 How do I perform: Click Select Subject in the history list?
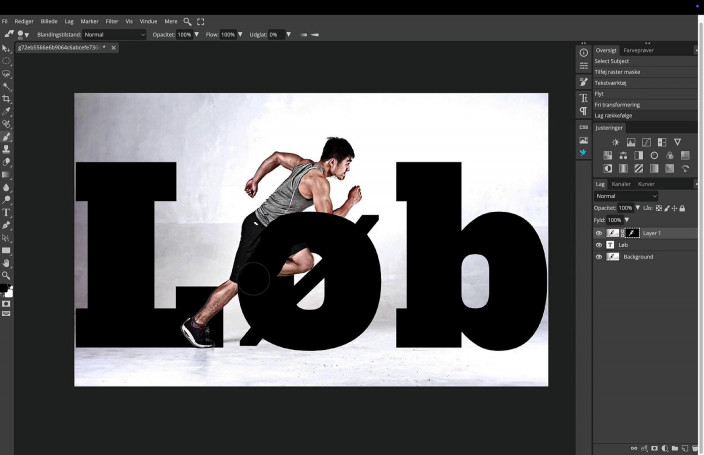coord(612,61)
